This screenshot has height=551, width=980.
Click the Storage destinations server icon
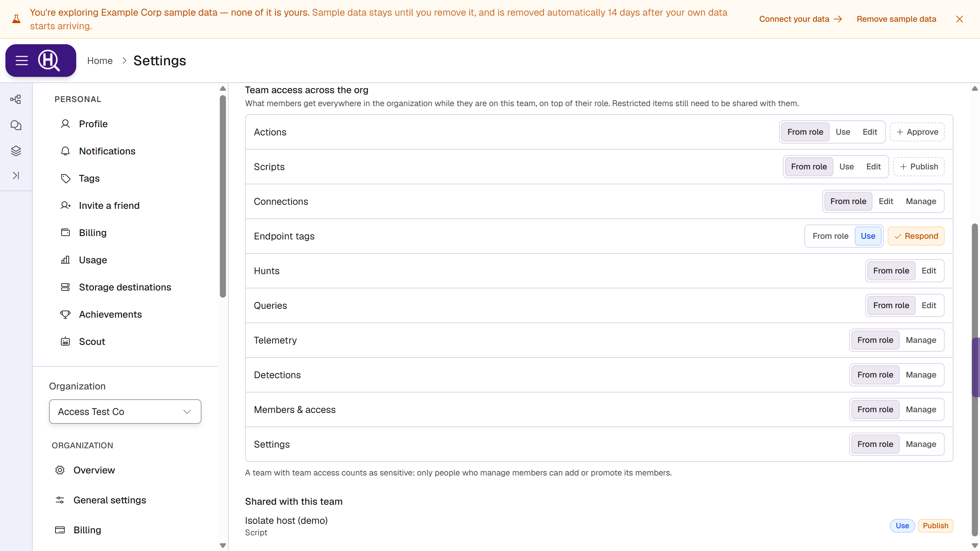coord(65,287)
